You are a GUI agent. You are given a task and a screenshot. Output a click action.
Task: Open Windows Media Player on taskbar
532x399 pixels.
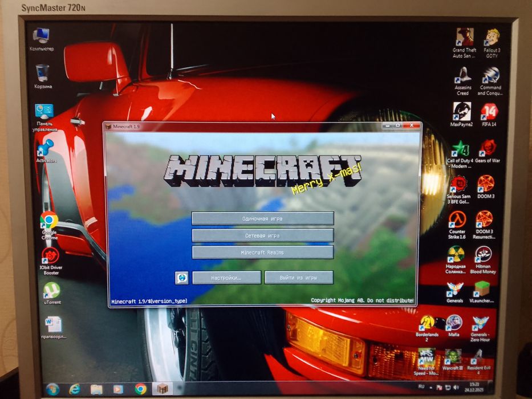pyautogui.click(x=118, y=389)
